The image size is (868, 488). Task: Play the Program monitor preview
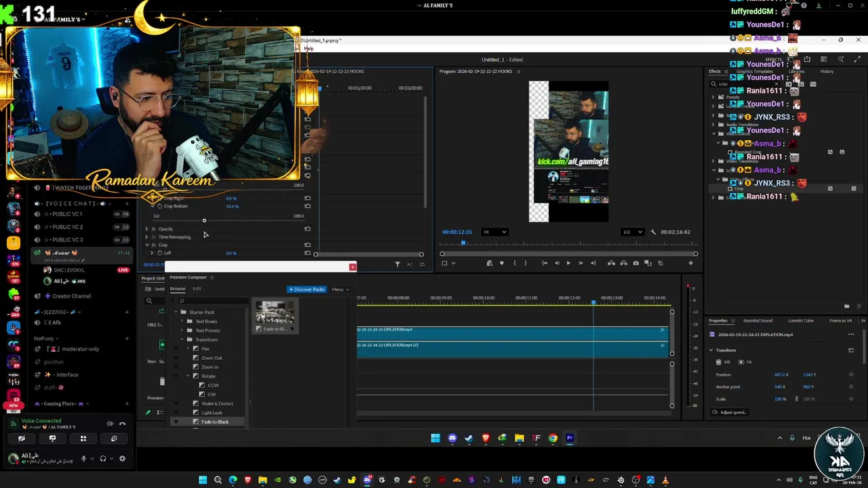[x=568, y=263]
